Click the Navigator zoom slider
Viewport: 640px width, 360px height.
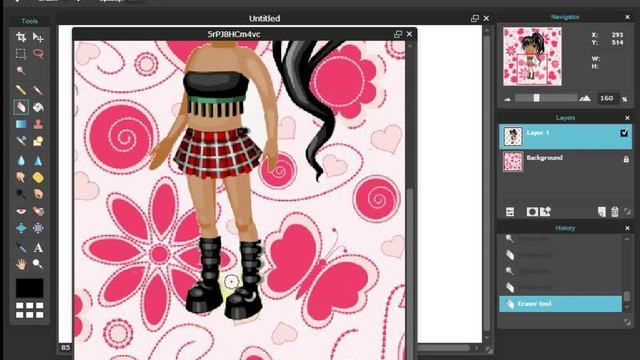click(x=546, y=98)
